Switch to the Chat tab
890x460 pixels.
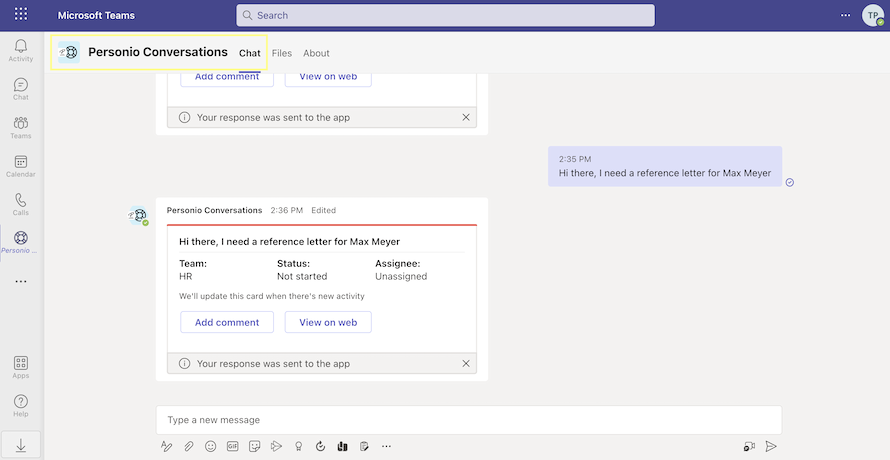[x=250, y=53]
